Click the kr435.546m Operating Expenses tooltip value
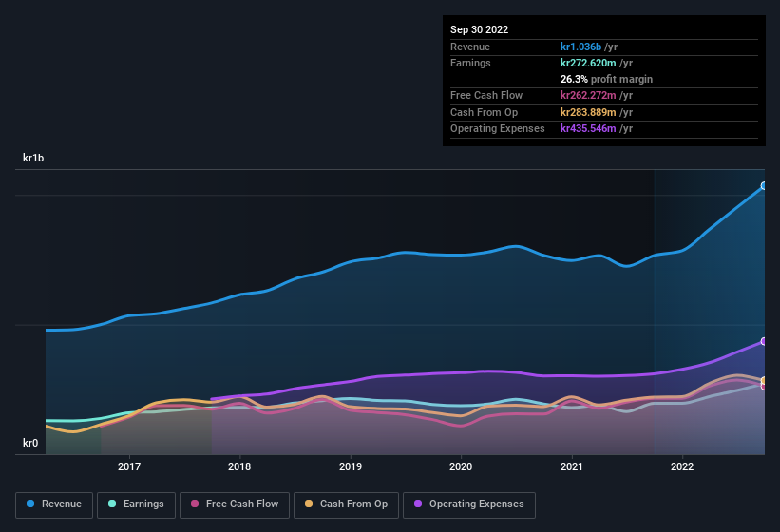780x532 pixels. tap(588, 128)
